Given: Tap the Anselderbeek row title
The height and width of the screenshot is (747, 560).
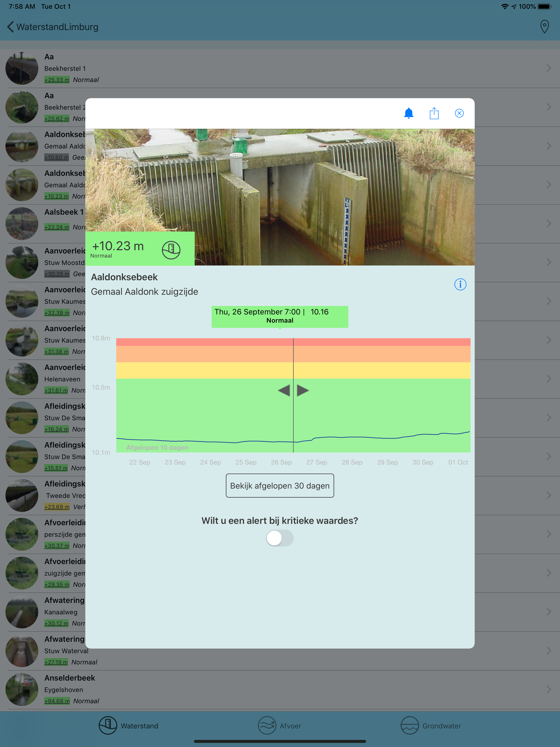Looking at the screenshot, I should click(x=69, y=678).
